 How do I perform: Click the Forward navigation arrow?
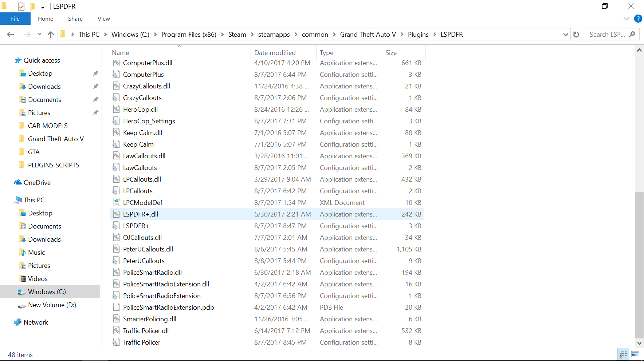27,35
